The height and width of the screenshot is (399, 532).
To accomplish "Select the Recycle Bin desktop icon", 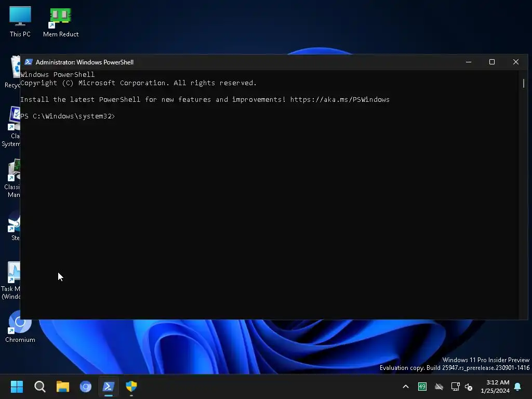I will click(12, 72).
